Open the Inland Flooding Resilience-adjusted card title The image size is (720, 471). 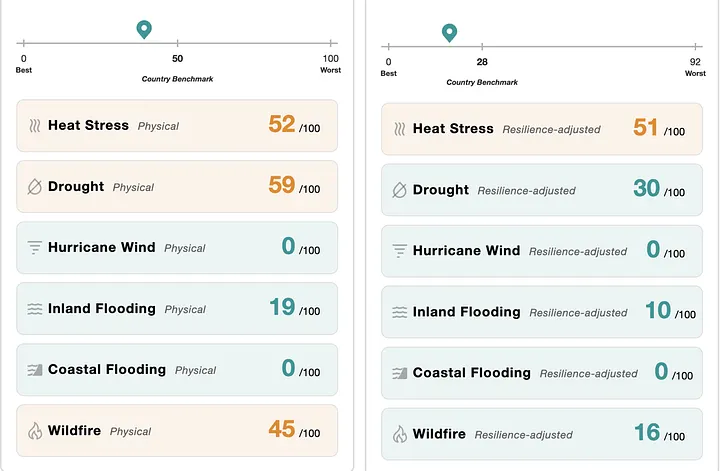[467, 312]
